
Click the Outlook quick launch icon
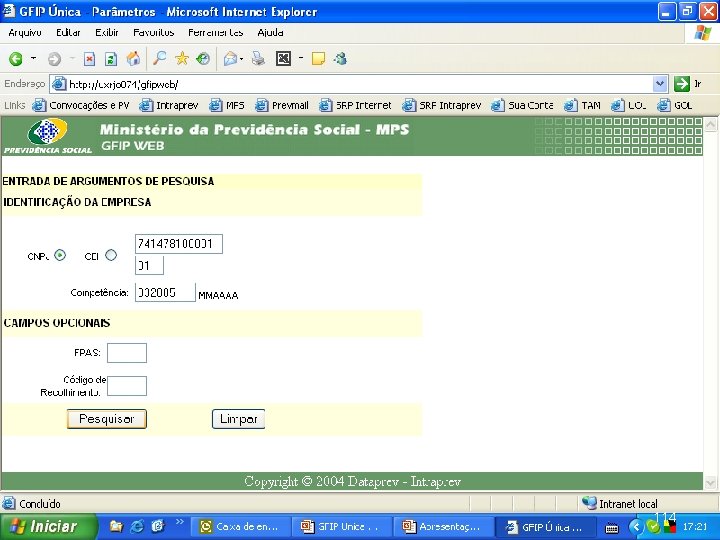(x=158, y=526)
